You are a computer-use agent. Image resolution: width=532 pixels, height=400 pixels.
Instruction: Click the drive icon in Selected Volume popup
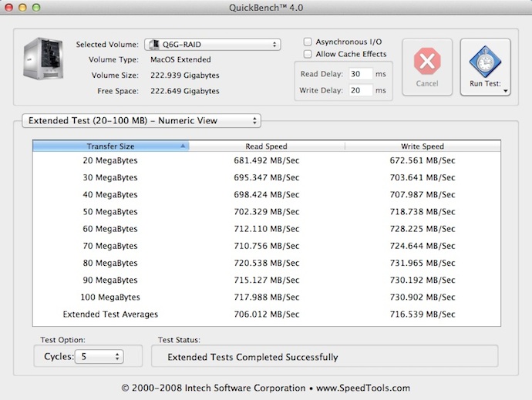pos(153,45)
